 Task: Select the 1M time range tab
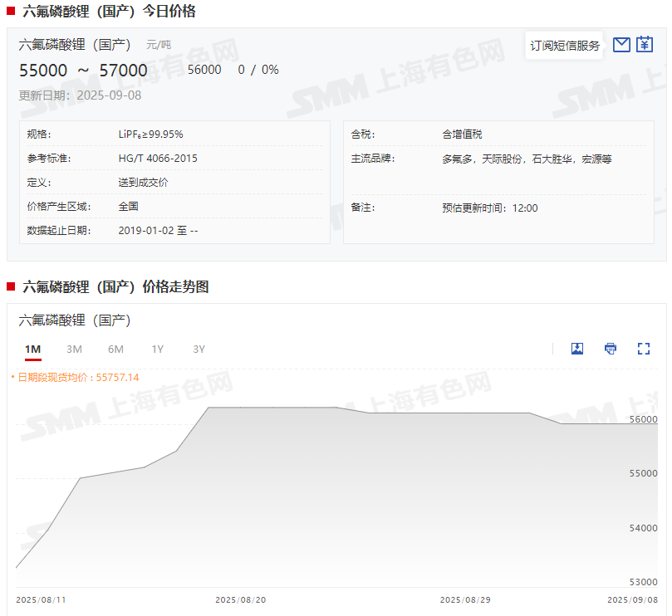[33, 350]
